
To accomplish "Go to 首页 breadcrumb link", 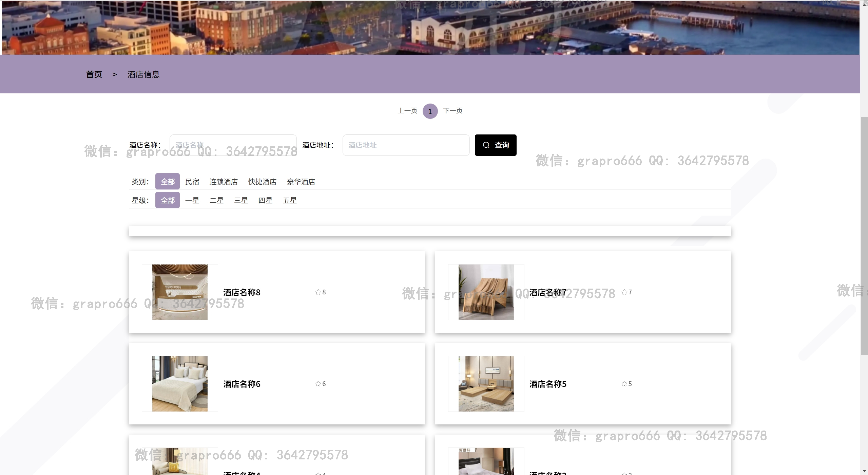I will click(94, 74).
